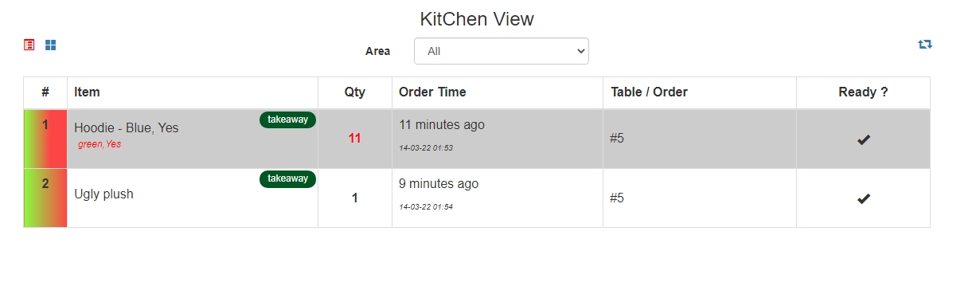Screen dimensions: 980x294
Task: Open the Area dropdown showing All
Action: point(502,51)
